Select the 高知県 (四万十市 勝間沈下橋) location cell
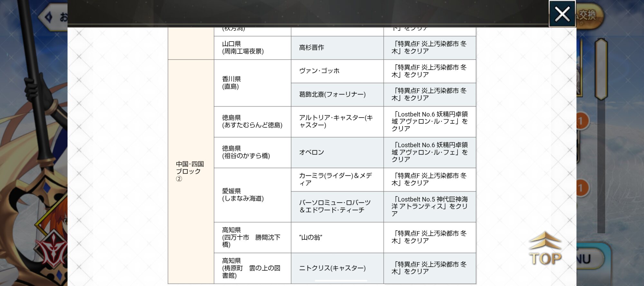This screenshot has width=644, height=286. (x=252, y=237)
